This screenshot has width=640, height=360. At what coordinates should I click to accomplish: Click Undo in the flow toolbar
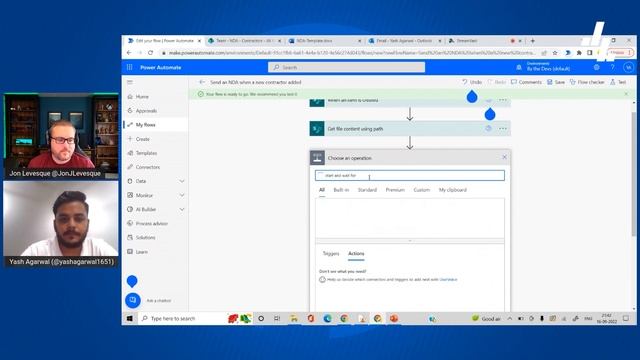click(x=472, y=82)
